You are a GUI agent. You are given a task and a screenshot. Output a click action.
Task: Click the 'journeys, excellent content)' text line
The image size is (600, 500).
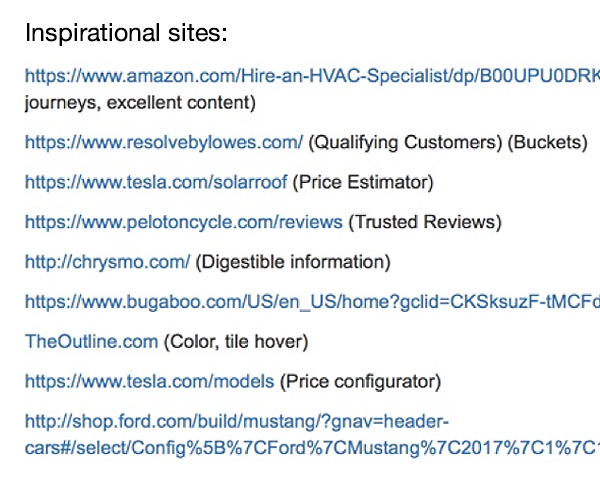coord(140,103)
